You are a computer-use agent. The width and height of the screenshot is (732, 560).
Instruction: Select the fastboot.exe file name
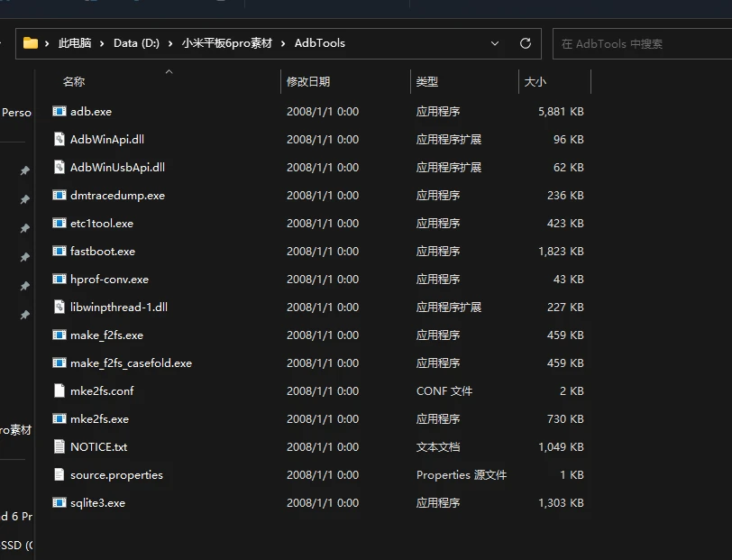click(103, 252)
